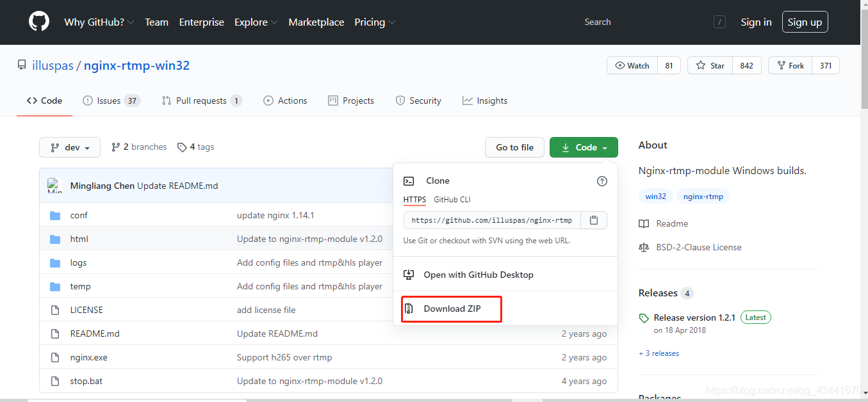Screen dimensions: 868x402
Task: Switch to the Insights tab
Action: (485, 100)
